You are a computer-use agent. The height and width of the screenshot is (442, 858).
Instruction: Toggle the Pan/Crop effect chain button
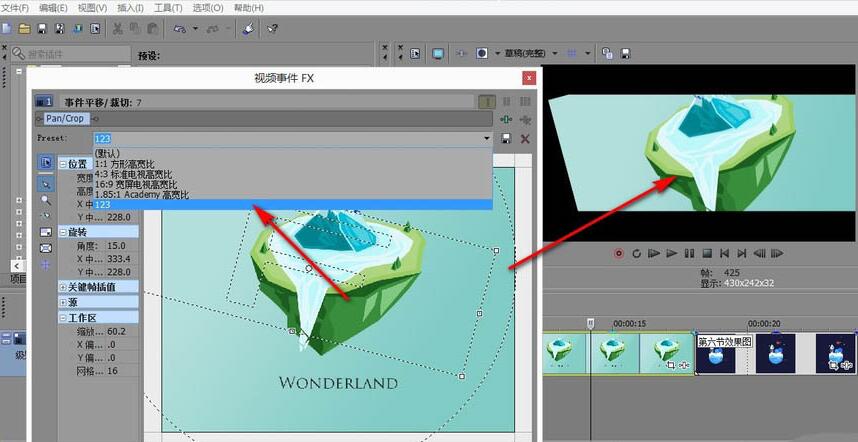[x=65, y=118]
